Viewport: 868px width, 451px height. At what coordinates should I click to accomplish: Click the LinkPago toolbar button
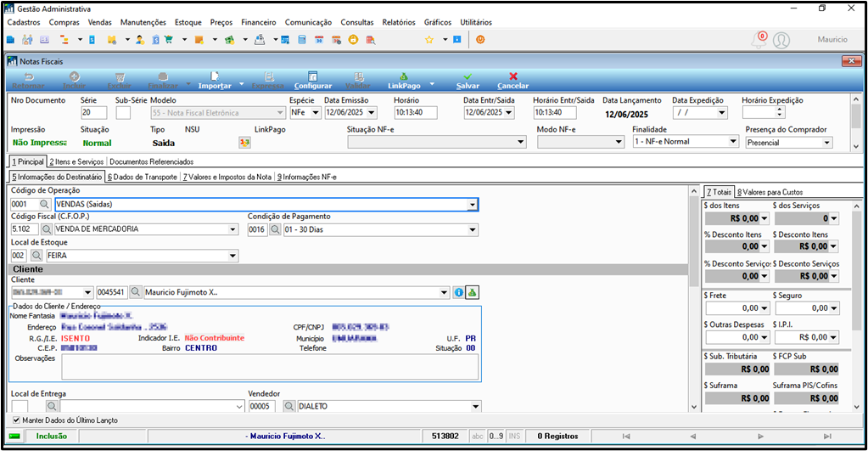404,81
